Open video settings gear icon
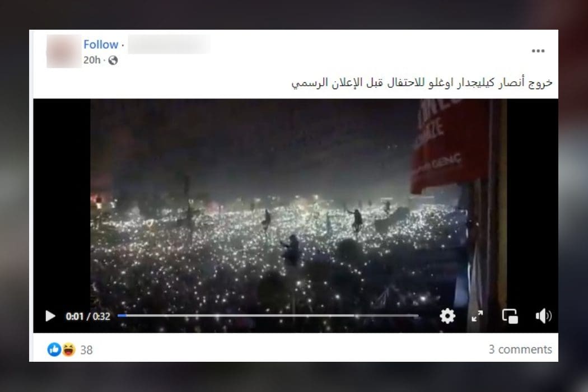This screenshot has width=588, height=392. point(447,316)
